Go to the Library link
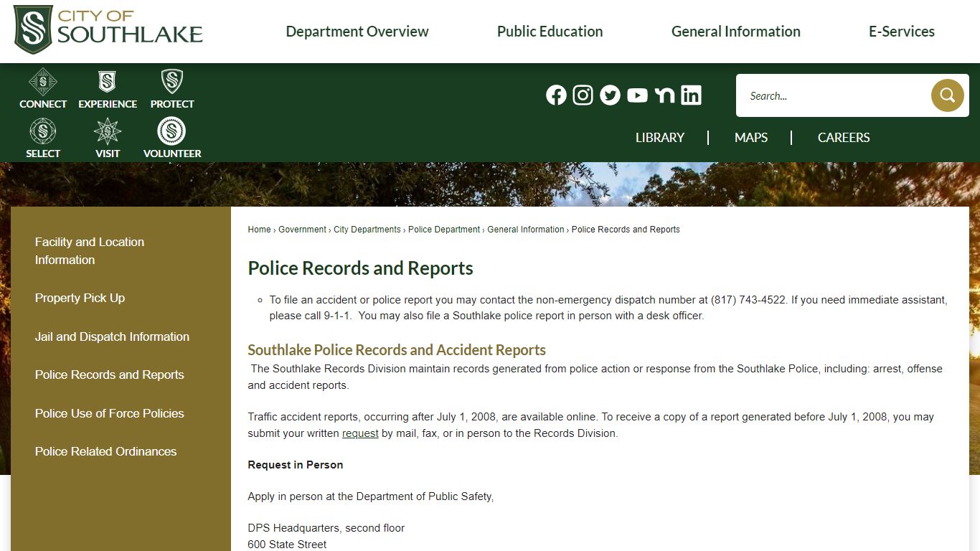This screenshot has height=551, width=980. (x=660, y=138)
